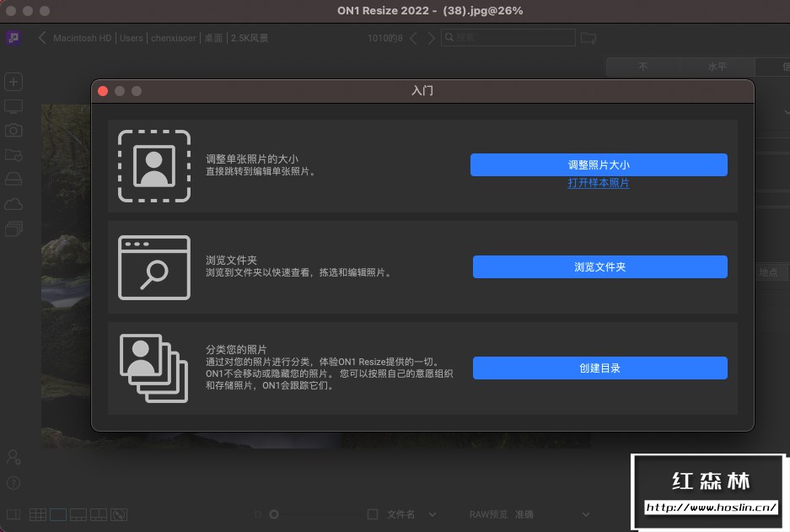Click inside the search input field
Screen dimensions: 790x532
click(506, 38)
